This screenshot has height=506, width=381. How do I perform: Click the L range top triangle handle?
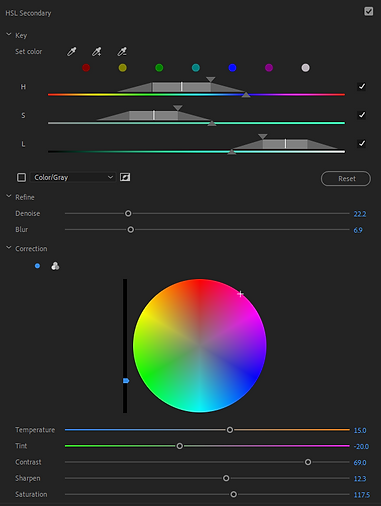[x=263, y=137]
